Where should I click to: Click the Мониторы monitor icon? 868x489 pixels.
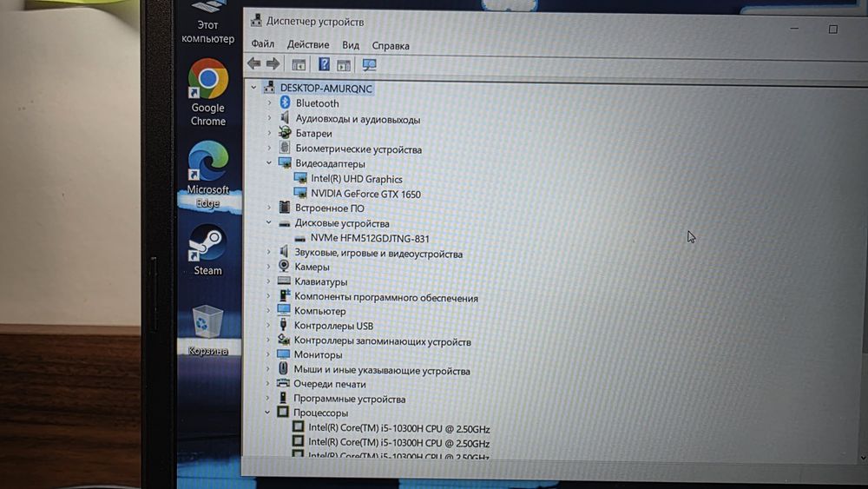click(284, 354)
